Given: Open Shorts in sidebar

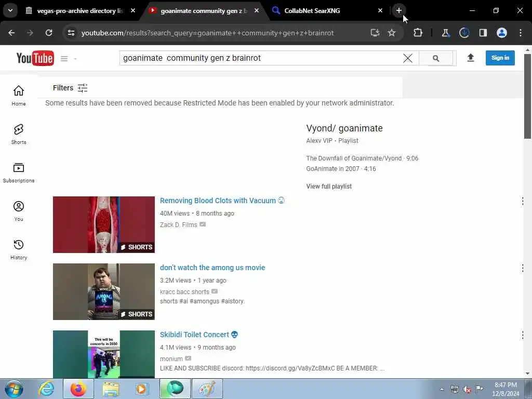Looking at the screenshot, I should point(19,134).
